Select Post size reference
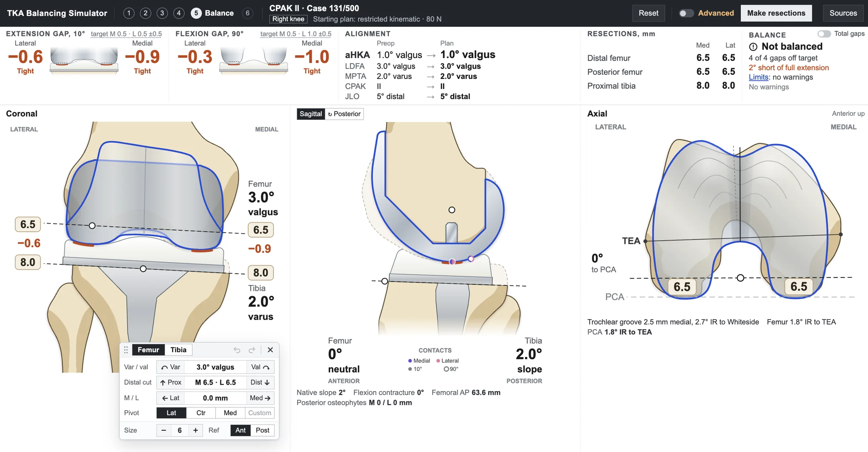868x452 pixels. coord(262,430)
